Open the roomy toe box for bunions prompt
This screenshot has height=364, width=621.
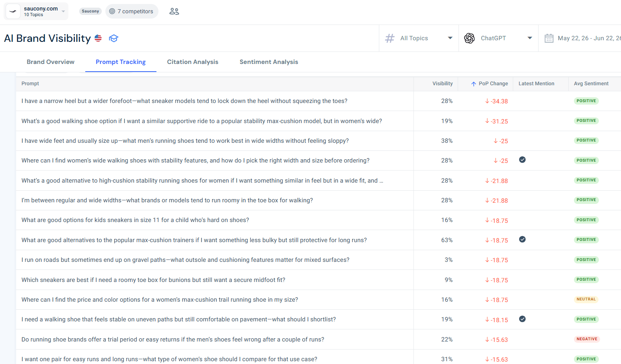[153, 280]
